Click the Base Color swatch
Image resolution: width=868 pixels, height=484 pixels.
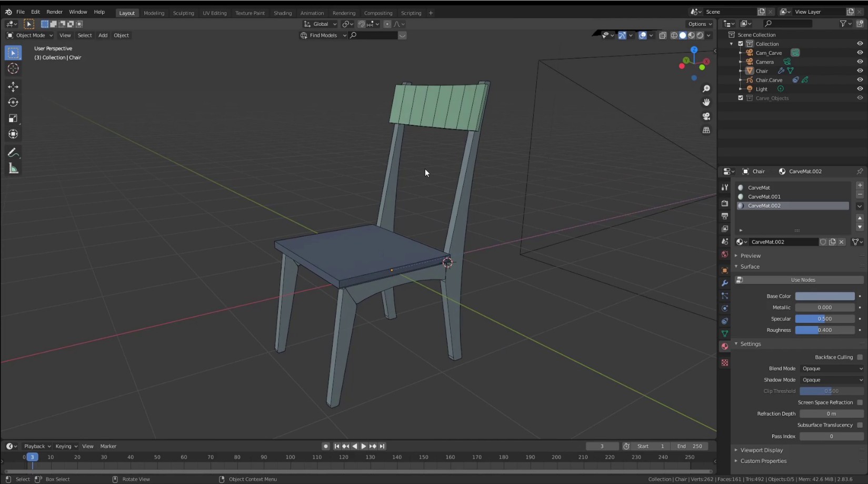[x=824, y=296]
